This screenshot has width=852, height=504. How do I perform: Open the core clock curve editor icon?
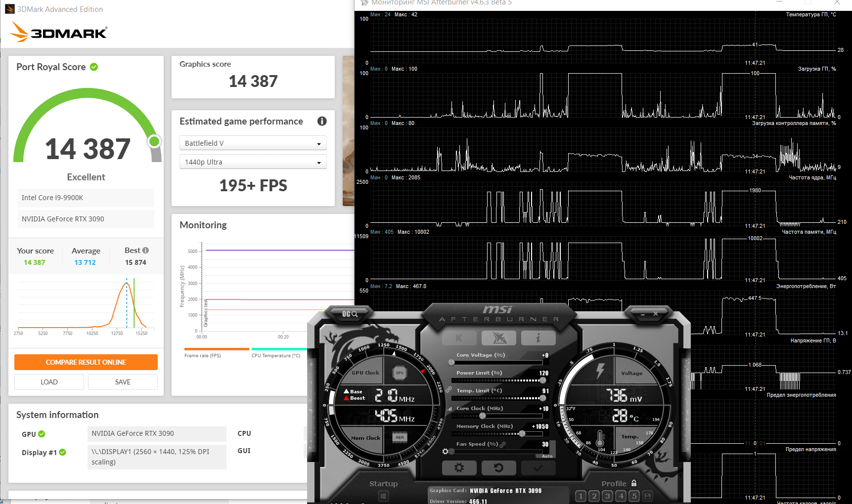(449, 409)
